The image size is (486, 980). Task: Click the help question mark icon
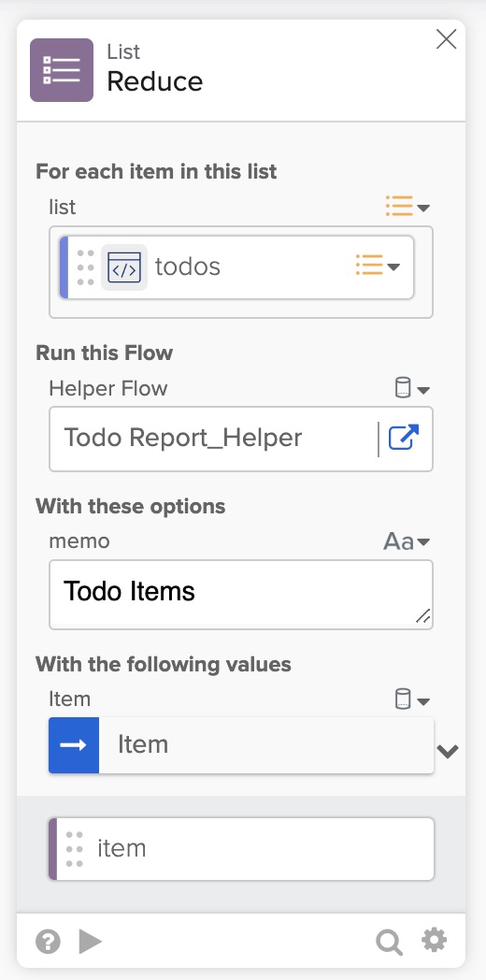[x=48, y=942]
